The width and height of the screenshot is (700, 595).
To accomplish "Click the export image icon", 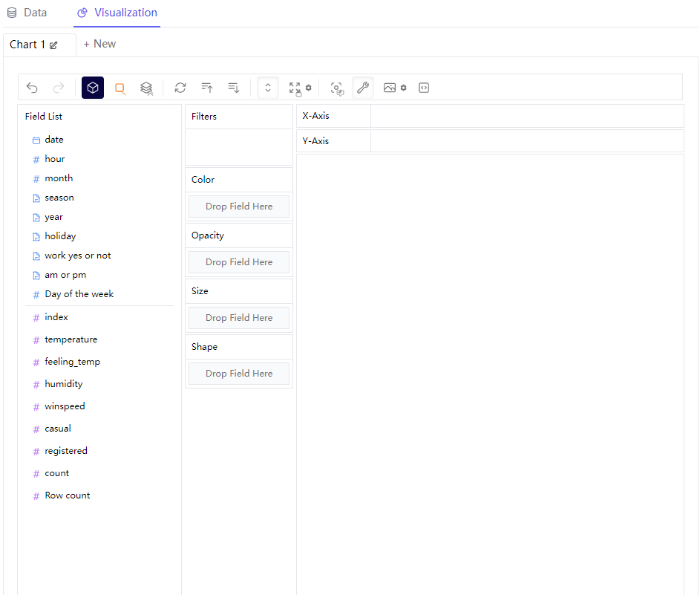I will click(x=390, y=88).
